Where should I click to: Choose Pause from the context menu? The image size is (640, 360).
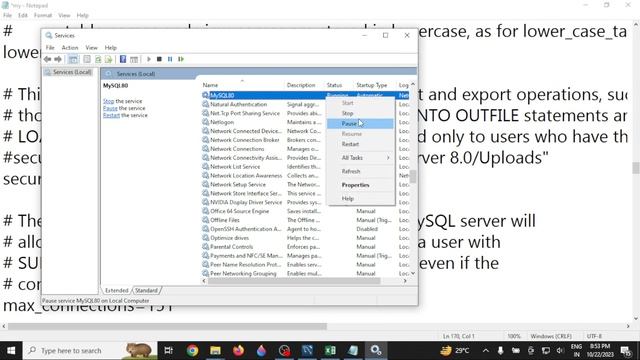tap(360, 123)
